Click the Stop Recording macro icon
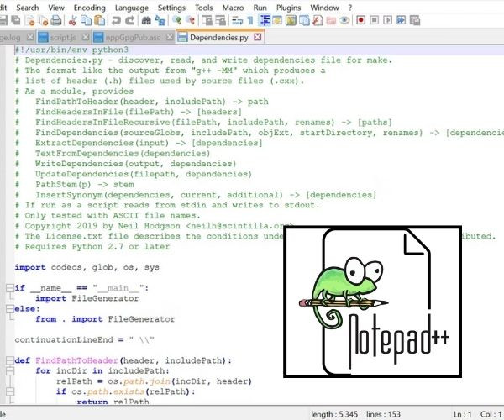 (x=374, y=20)
